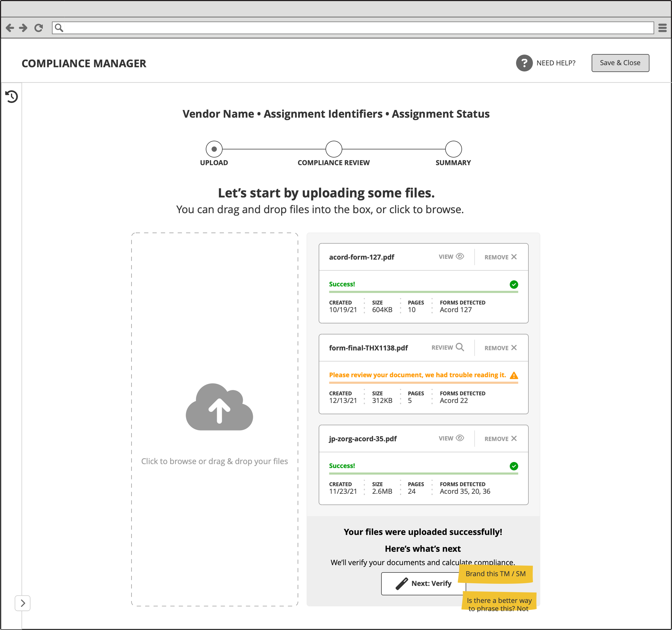The width and height of the screenshot is (672, 630).
Task: Toggle the View eye for jp-zorg-acord-35.pdf
Action: (x=460, y=438)
